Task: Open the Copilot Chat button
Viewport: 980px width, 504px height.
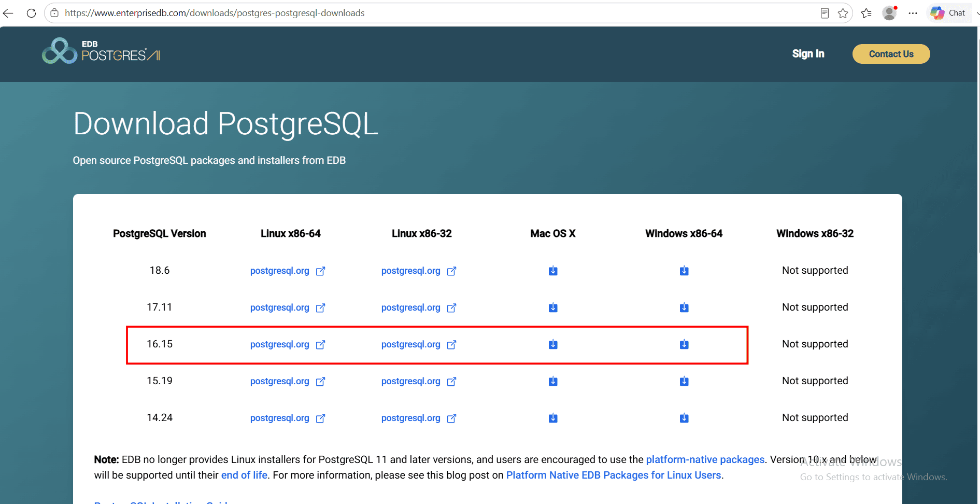Action: tap(948, 13)
